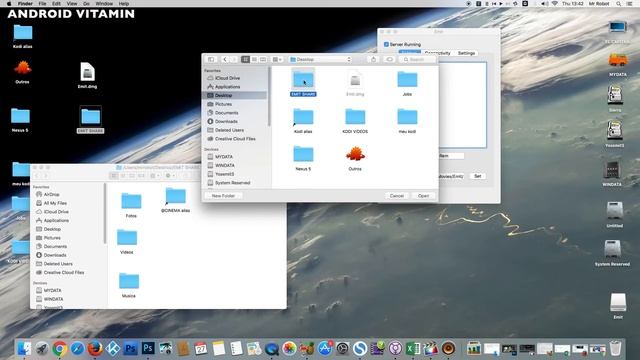This screenshot has height=360, width=640.
Task: Open the File menu in the menu bar
Action: click(x=42, y=3)
